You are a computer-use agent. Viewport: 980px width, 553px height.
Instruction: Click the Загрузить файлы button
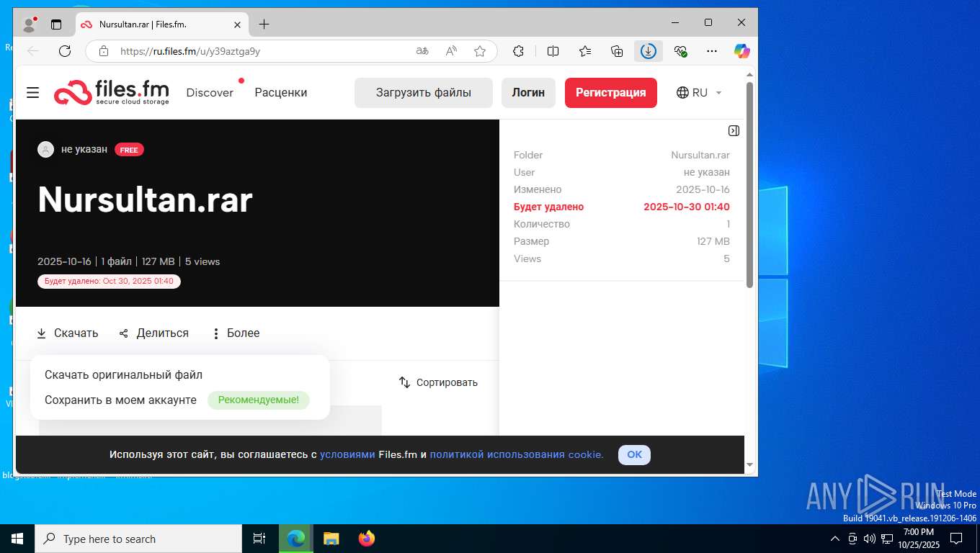(x=424, y=93)
